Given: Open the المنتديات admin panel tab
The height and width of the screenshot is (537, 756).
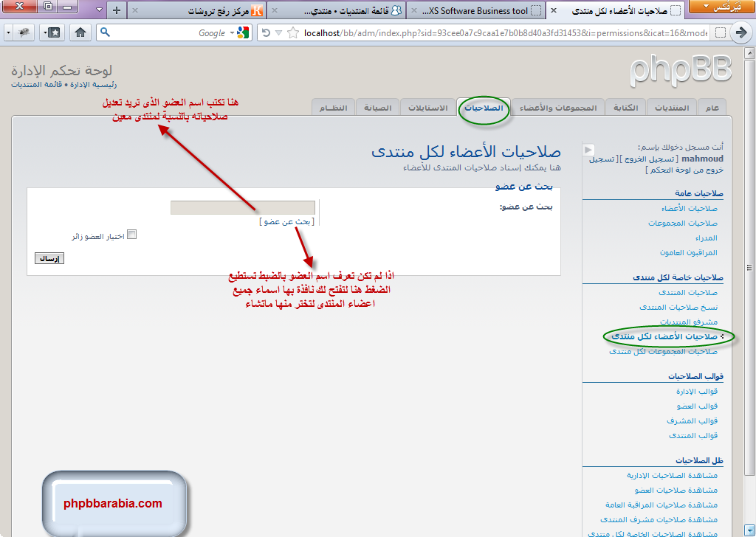Looking at the screenshot, I should 672,108.
